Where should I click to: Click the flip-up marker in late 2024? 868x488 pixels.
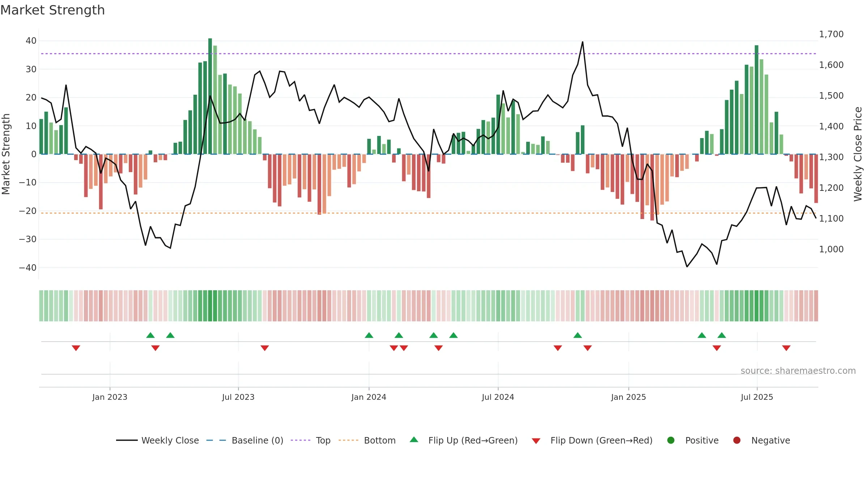click(x=578, y=335)
